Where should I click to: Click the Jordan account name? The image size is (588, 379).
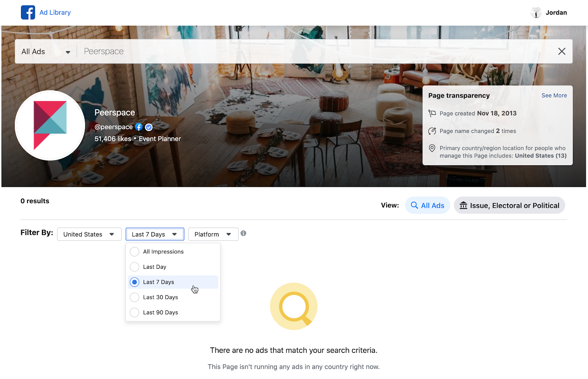pyautogui.click(x=556, y=12)
